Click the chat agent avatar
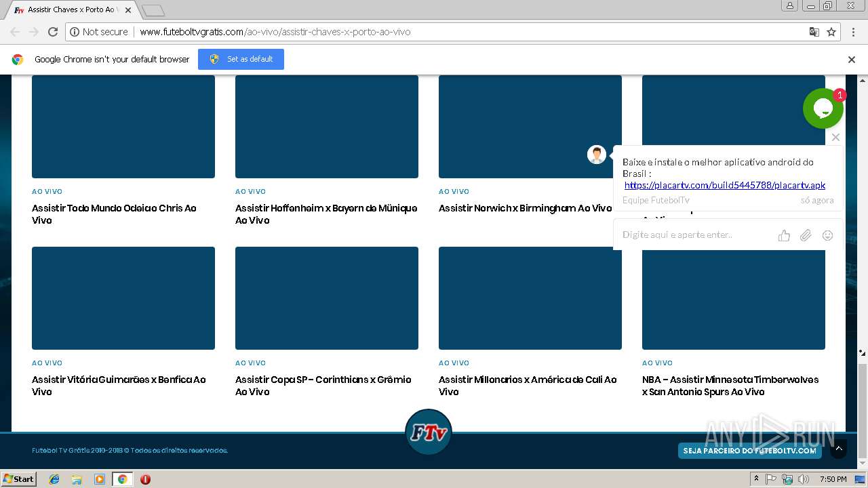868x488 pixels. pos(597,155)
